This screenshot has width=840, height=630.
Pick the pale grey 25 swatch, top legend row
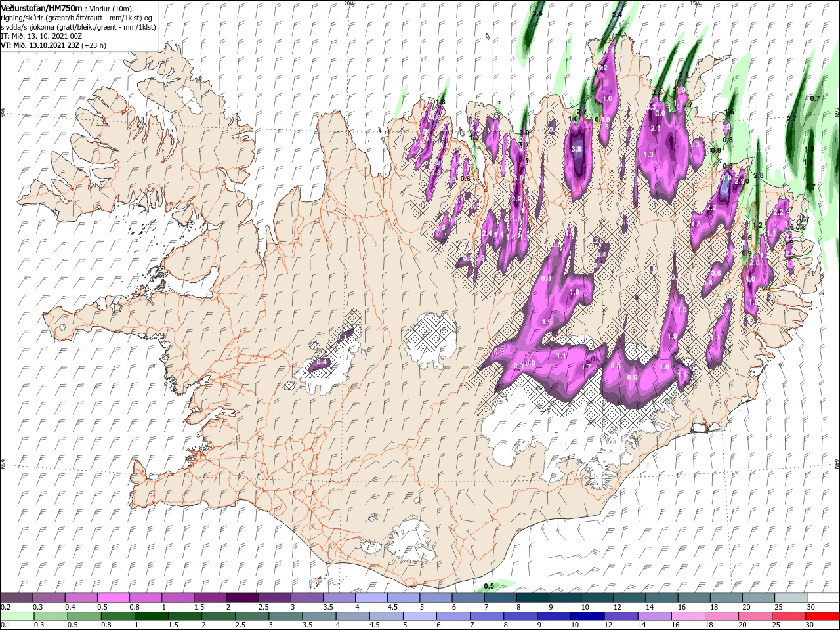point(791,598)
